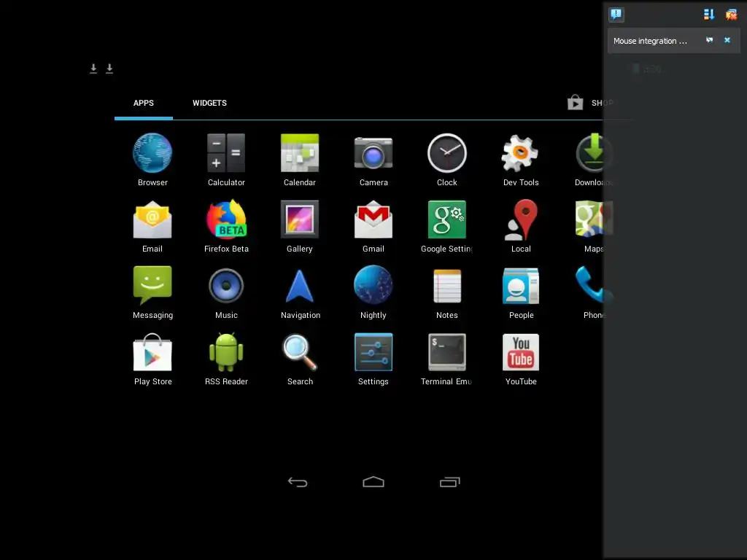Tap the recent apps navigation button
The height and width of the screenshot is (560, 747).
(449, 482)
